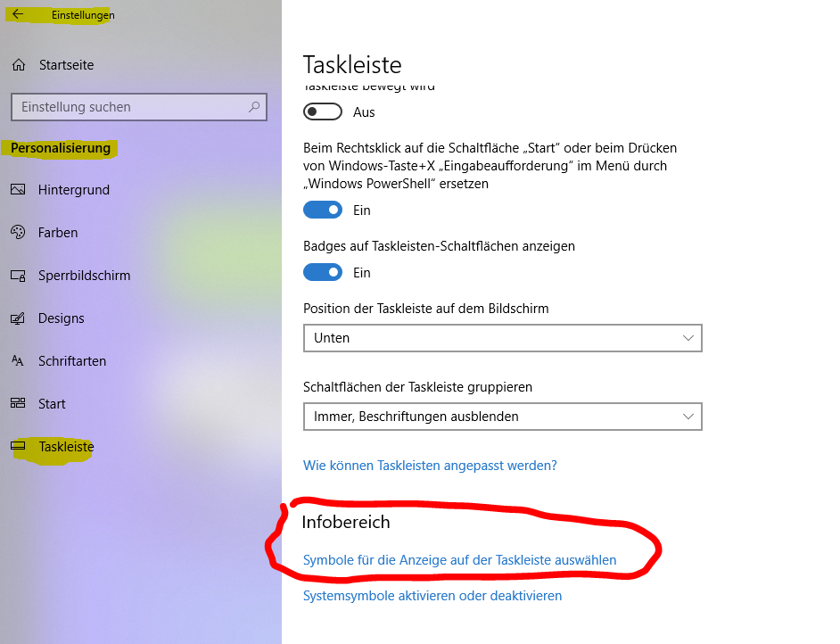The height and width of the screenshot is (644, 840).
Task: Click the Designs brush icon
Action: coord(18,318)
